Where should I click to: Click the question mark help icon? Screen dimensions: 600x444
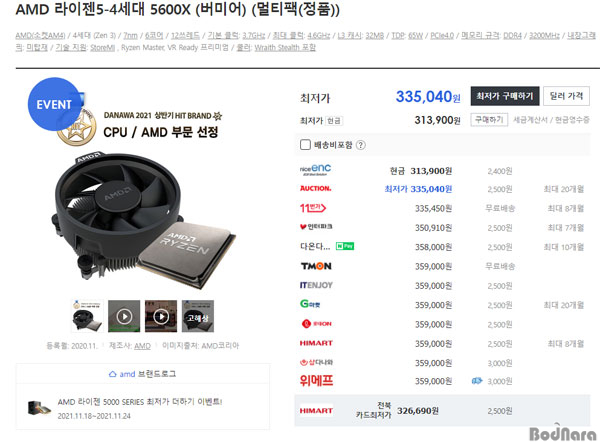[x=360, y=145]
